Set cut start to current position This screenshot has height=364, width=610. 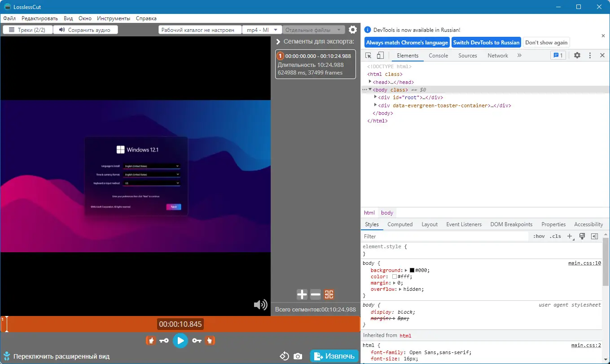point(151,341)
